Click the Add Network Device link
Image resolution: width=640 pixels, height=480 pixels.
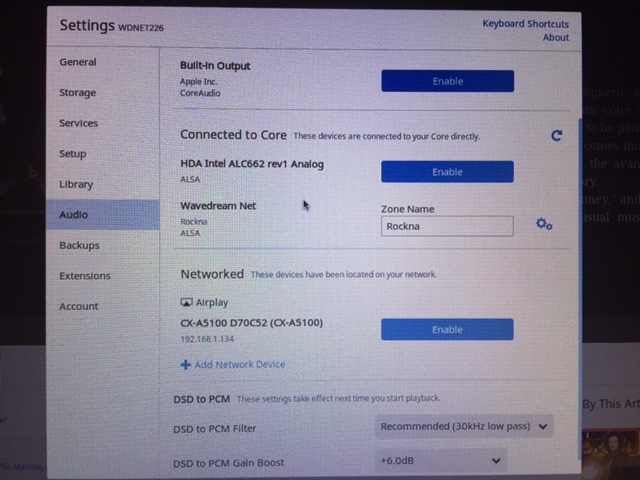coord(240,364)
